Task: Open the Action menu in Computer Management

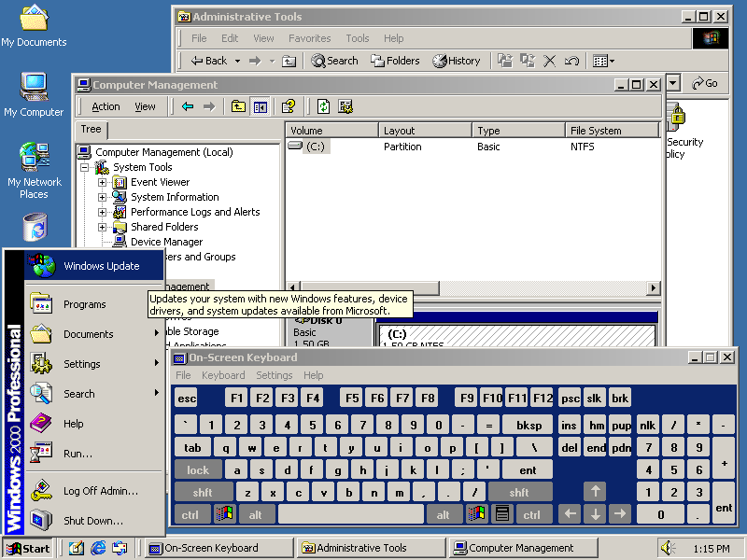Action: click(106, 105)
